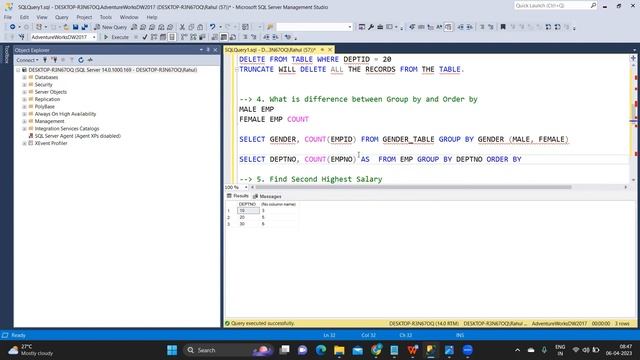The height and width of the screenshot is (360, 640).
Task: Click the Properties wrench icon
Action: 371,27
